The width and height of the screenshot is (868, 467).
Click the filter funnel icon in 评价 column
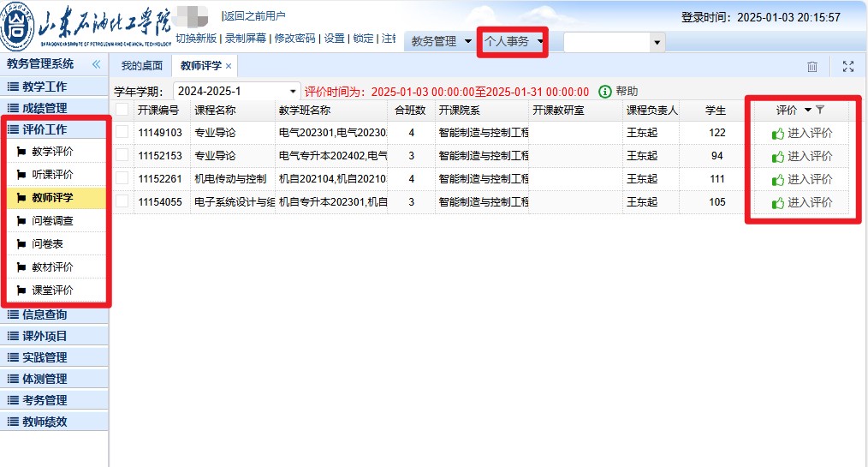point(820,110)
